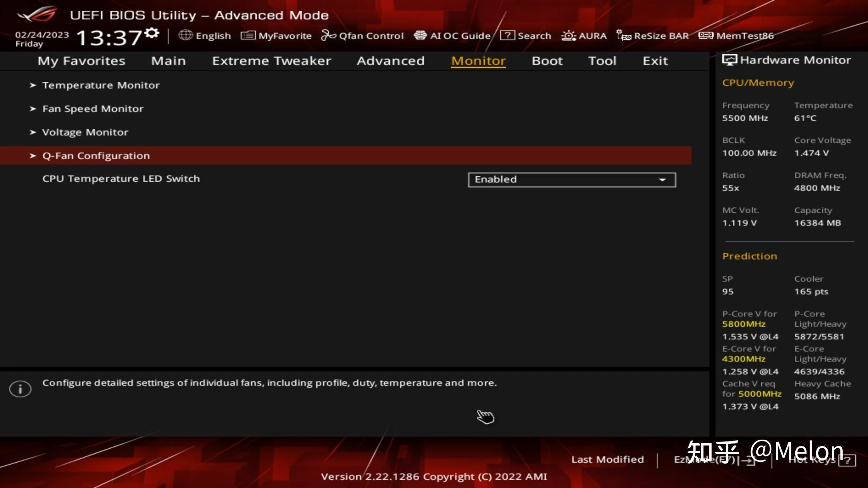The image size is (868, 488).
Task: Click the 13:37 clock display
Action: pos(109,38)
